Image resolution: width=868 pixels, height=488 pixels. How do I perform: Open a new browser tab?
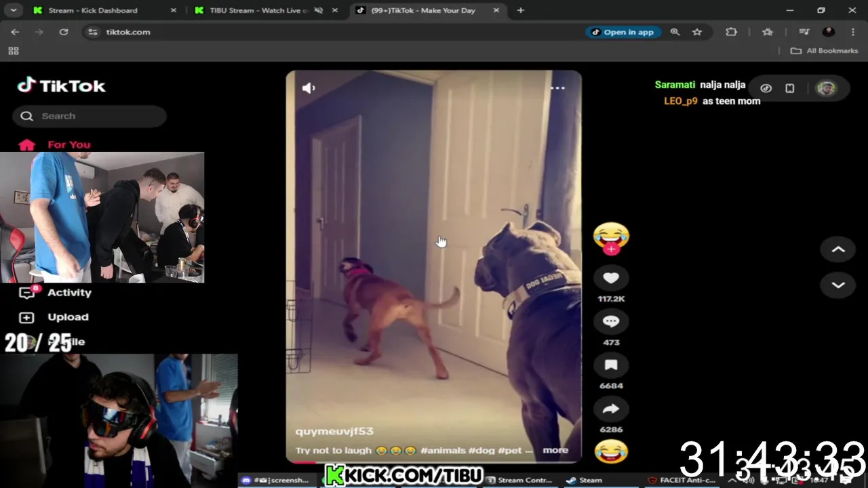pyautogui.click(x=520, y=10)
